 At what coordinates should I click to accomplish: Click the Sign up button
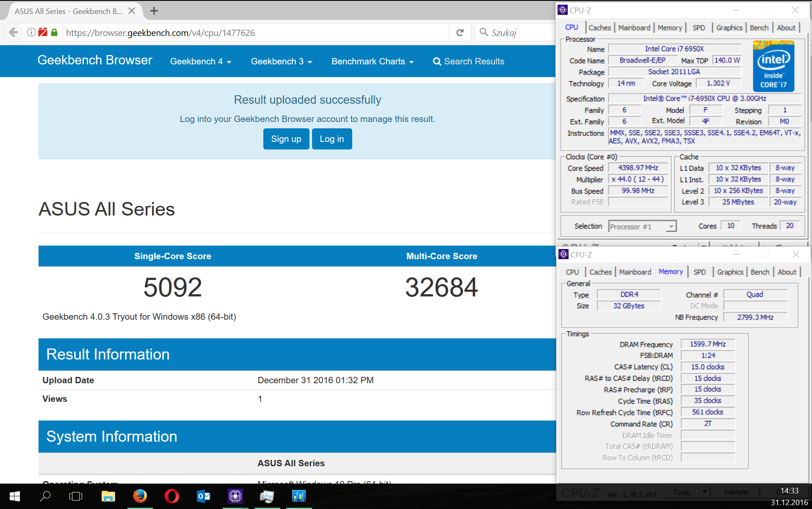[x=286, y=139]
